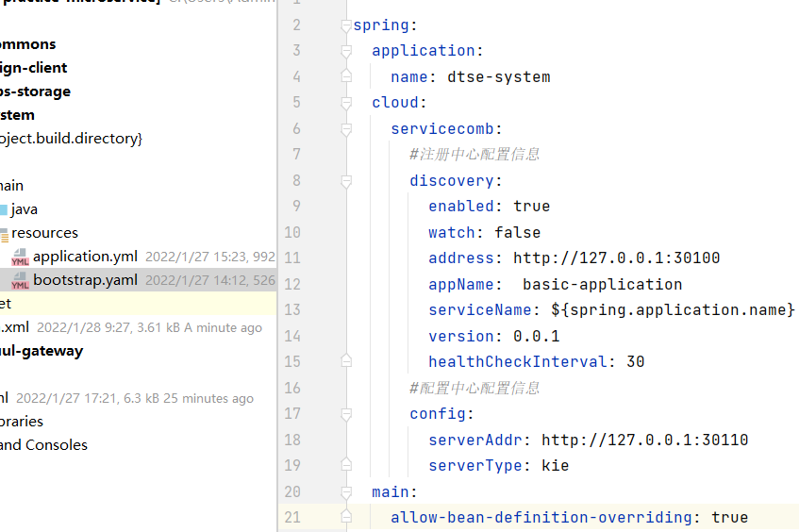
Task: Fold the config block on line 17
Action: pos(346,413)
